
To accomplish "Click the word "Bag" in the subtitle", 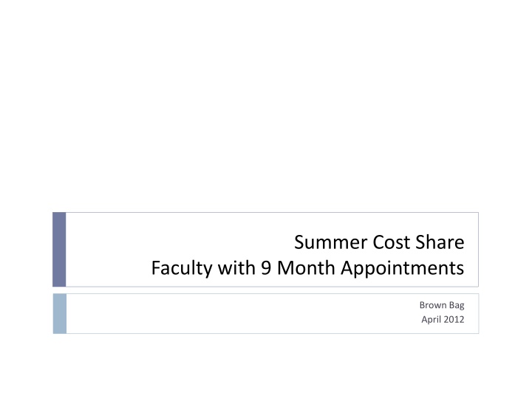I will (x=457, y=305).
